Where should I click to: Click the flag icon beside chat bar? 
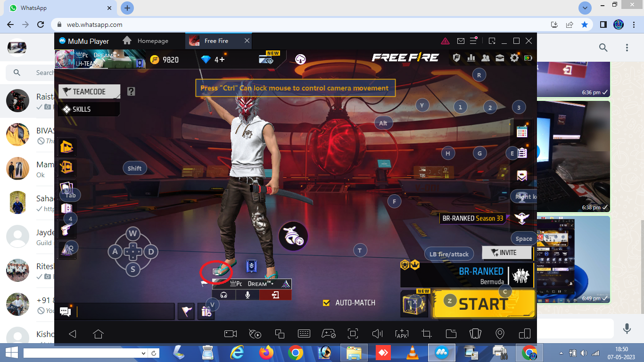[186, 311]
